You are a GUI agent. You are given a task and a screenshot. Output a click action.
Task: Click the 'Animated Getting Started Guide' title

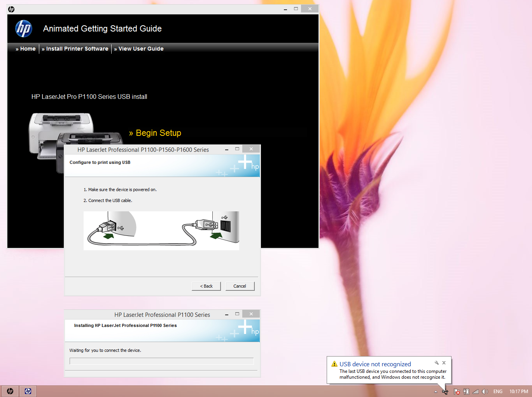(102, 29)
